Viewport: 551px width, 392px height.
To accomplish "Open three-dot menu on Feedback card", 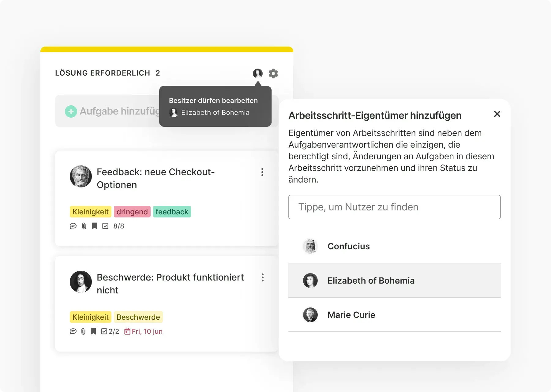I will [x=262, y=172].
